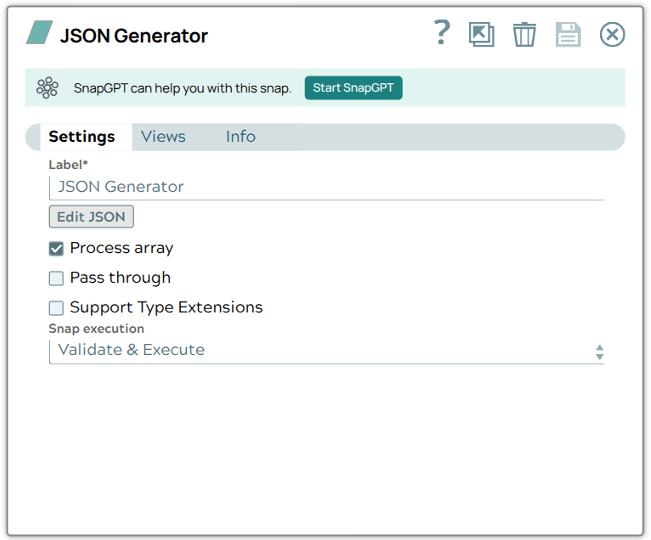Click the Edit JSON button
The height and width of the screenshot is (540, 651).
(x=91, y=217)
